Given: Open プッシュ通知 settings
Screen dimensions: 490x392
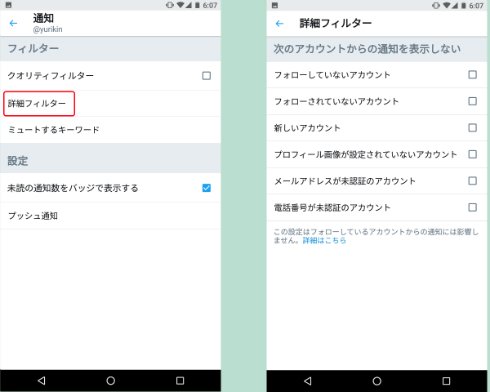Looking at the screenshot, I should [x=110, y=216].
